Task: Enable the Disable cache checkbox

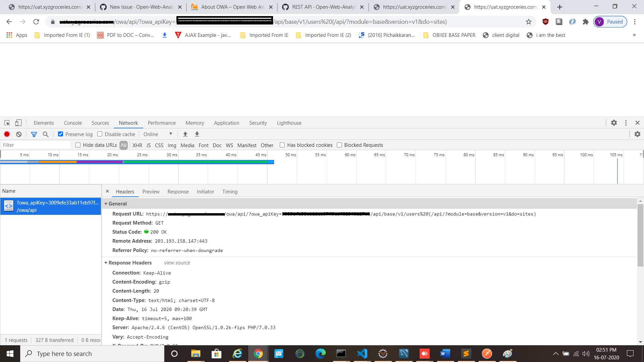Action: point(100,134)
